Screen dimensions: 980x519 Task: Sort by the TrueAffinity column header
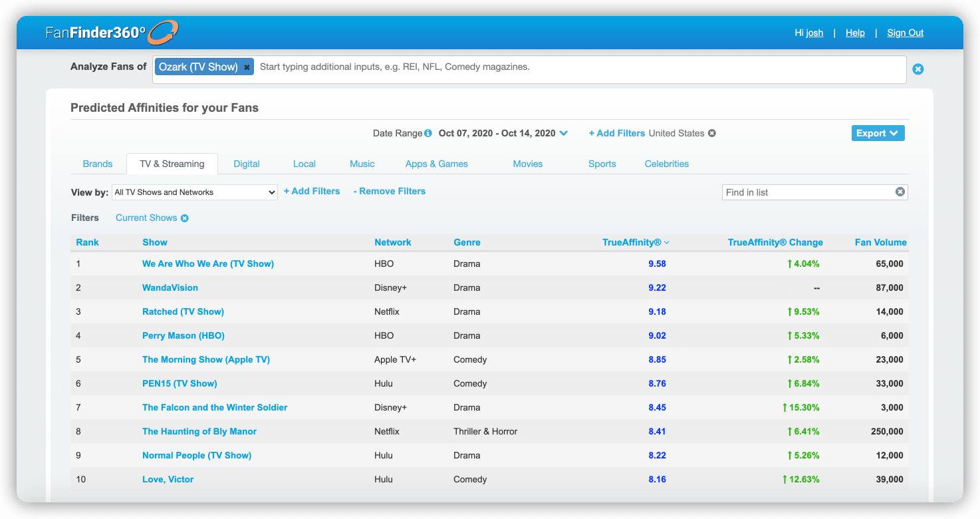tap(636, 242)
